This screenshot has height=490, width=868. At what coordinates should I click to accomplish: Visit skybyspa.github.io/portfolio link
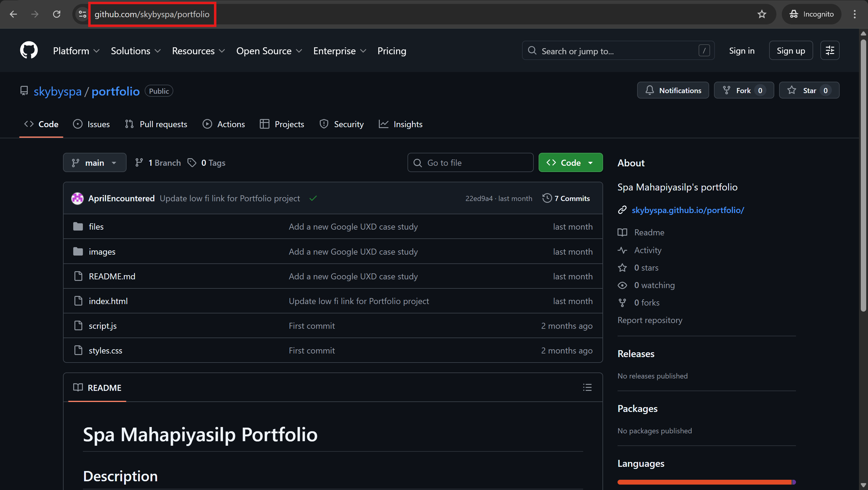coord(688,210)
